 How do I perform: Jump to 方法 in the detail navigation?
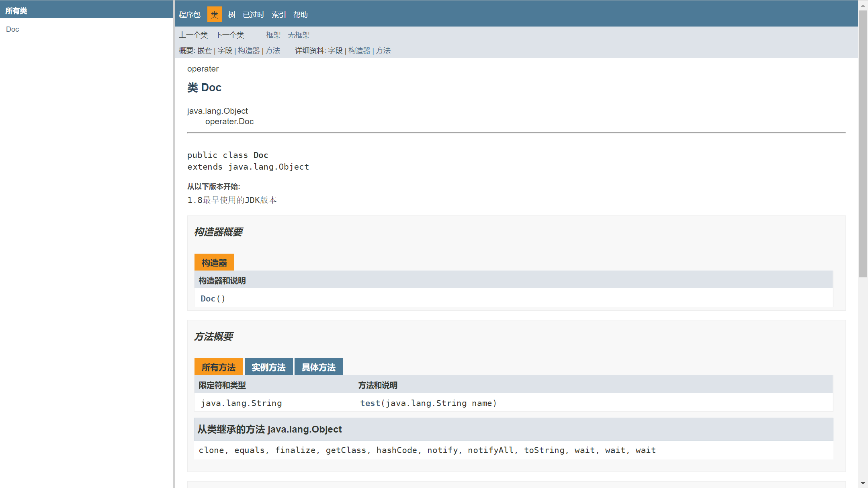click(x=383, y=51)
